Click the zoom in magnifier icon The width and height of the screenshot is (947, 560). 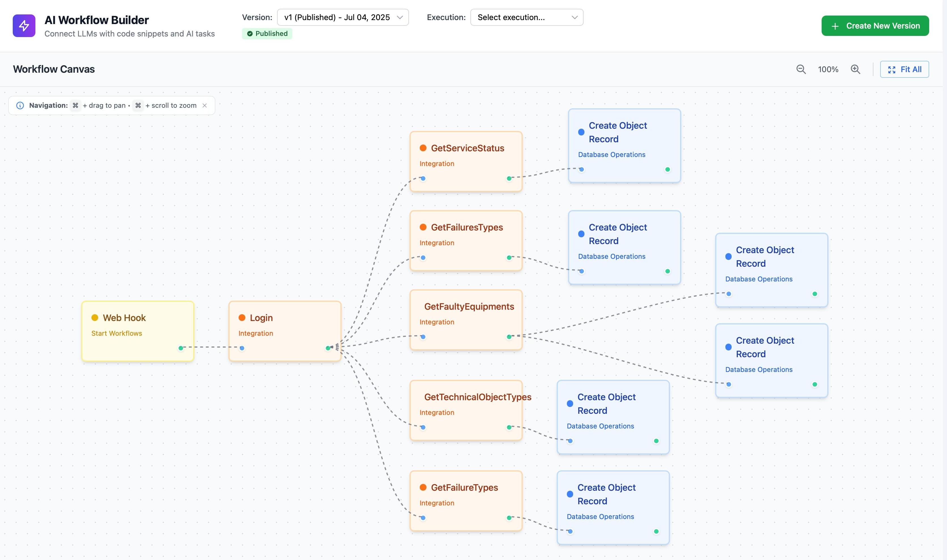(x=855, y=69)
